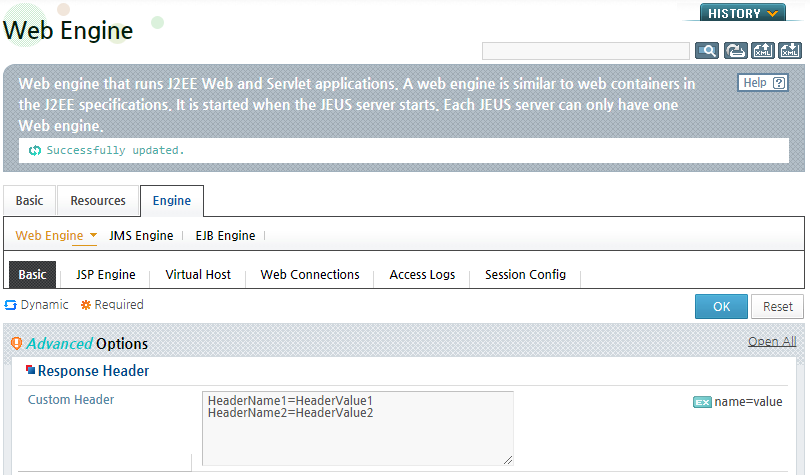Image resolution: width=812 pixels, height=475 pixels.
Task: Select the Engine tab
Action: point(172,200)
